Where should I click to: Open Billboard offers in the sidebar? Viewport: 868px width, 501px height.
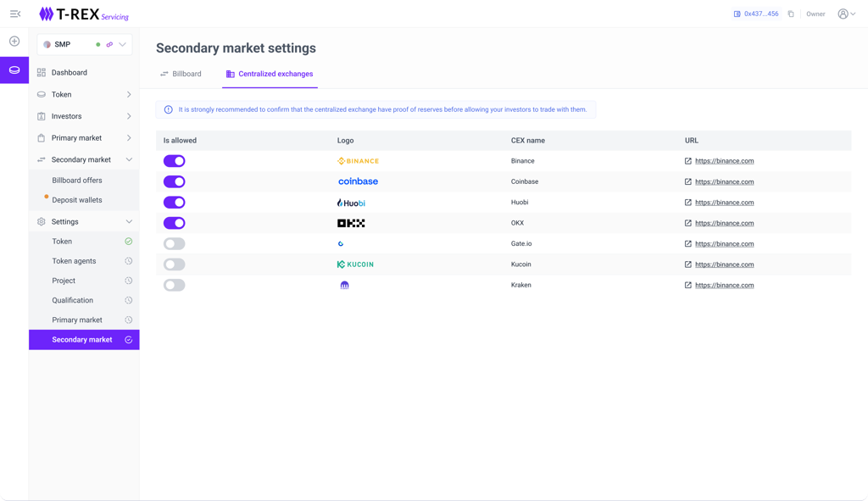pos(77,181)
